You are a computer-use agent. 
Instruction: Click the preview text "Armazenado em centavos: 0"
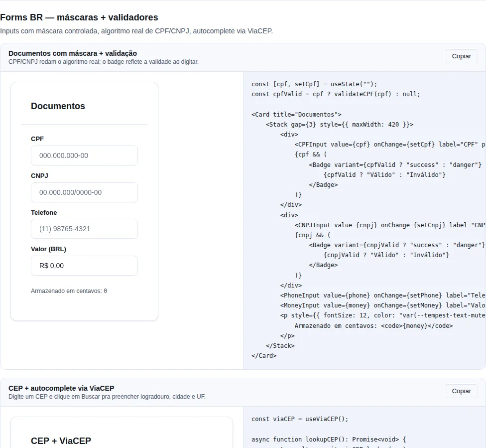coord(69,291)
